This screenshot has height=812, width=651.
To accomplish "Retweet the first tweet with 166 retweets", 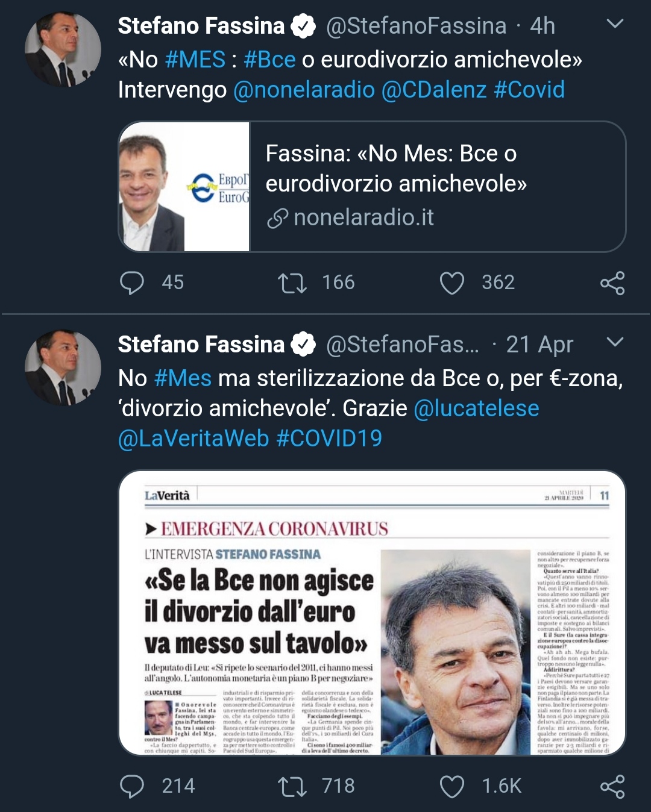I will 292,283.
